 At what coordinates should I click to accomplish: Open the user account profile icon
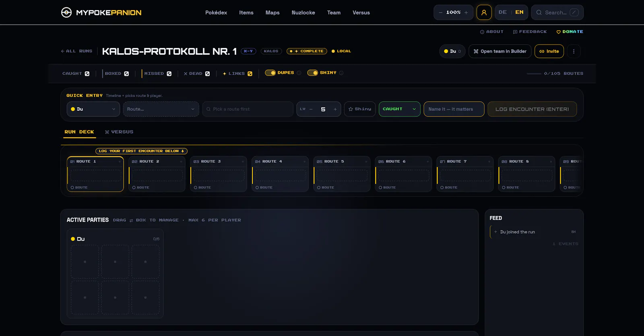(484, 12)
